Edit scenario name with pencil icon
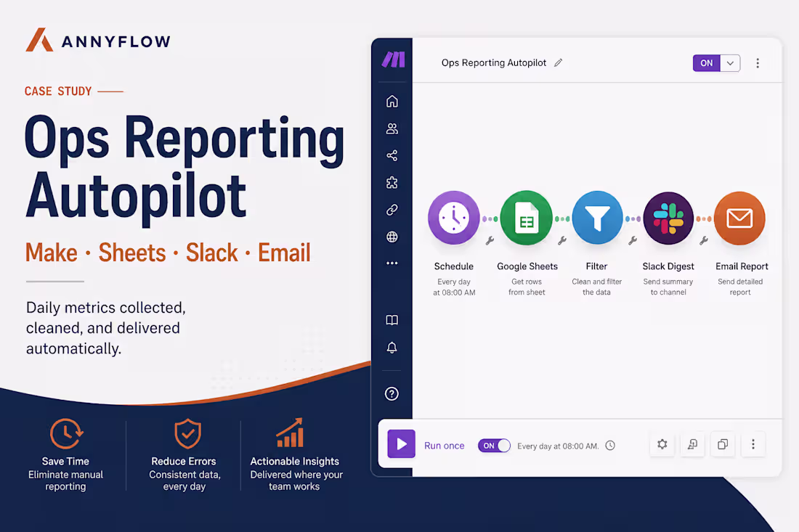Viewport: 799px width, 532px height. click(x=559, y=62)
